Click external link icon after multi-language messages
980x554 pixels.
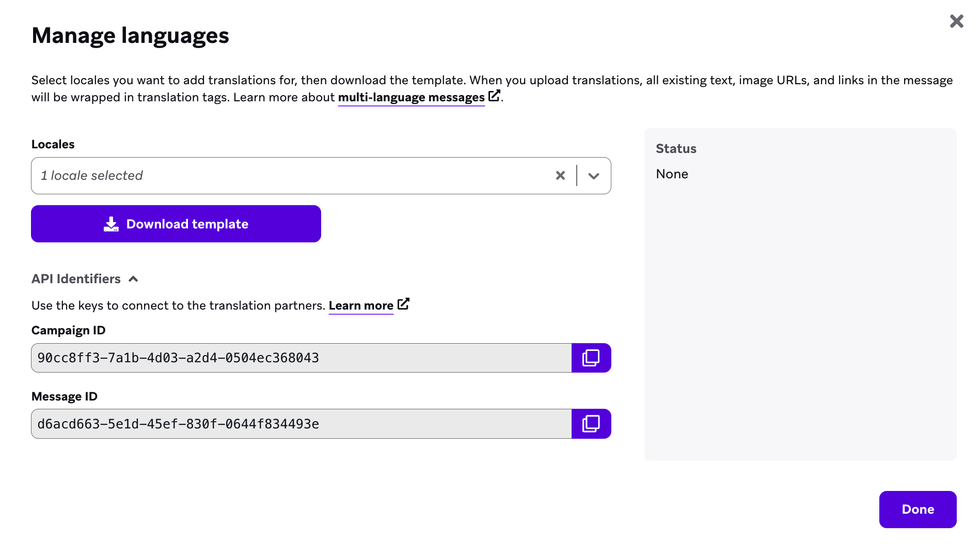tap(494, 96)
